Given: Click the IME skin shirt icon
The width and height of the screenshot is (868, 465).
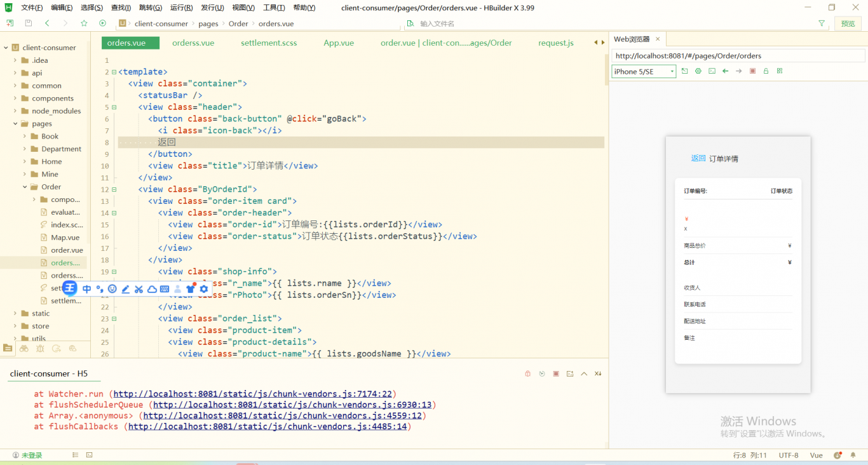Looking at the screenshot, I should (x=191, y=288).
